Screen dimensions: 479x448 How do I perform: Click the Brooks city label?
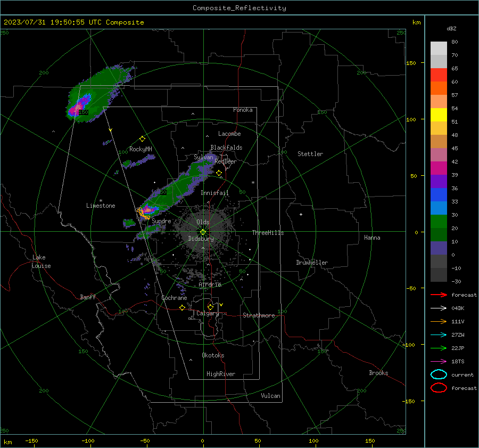tap(378, 373)
